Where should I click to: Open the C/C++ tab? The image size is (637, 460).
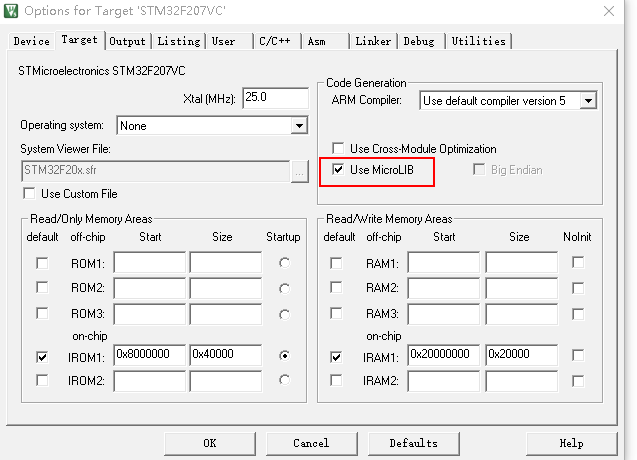(x=275, y=41)
